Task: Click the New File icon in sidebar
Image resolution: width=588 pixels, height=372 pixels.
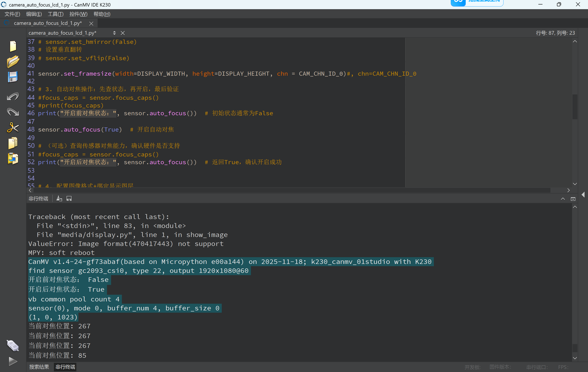Action: coord(13,46)
